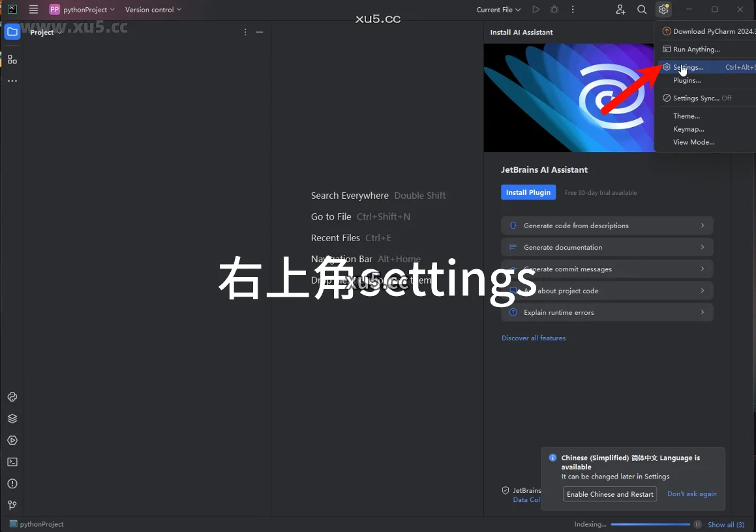Select Theme in the settings menu
Image resolution: width=756 pixels, height=532 pixels.
(x=686, y=115)
